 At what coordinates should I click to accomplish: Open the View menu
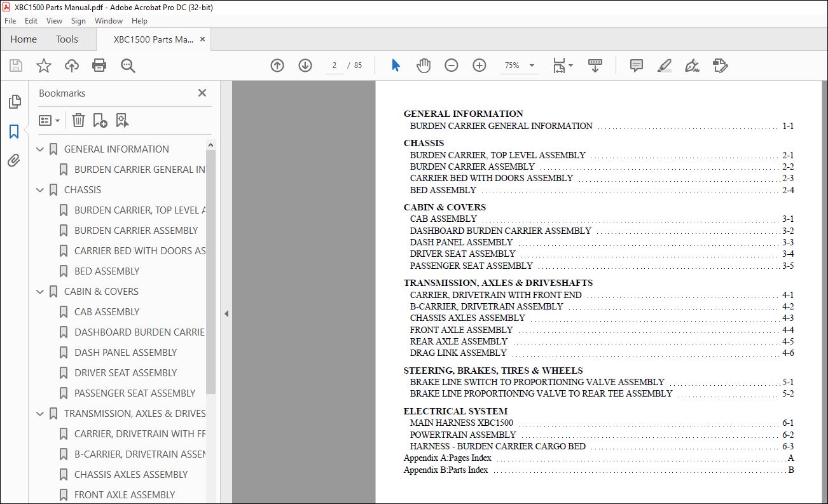54,21
